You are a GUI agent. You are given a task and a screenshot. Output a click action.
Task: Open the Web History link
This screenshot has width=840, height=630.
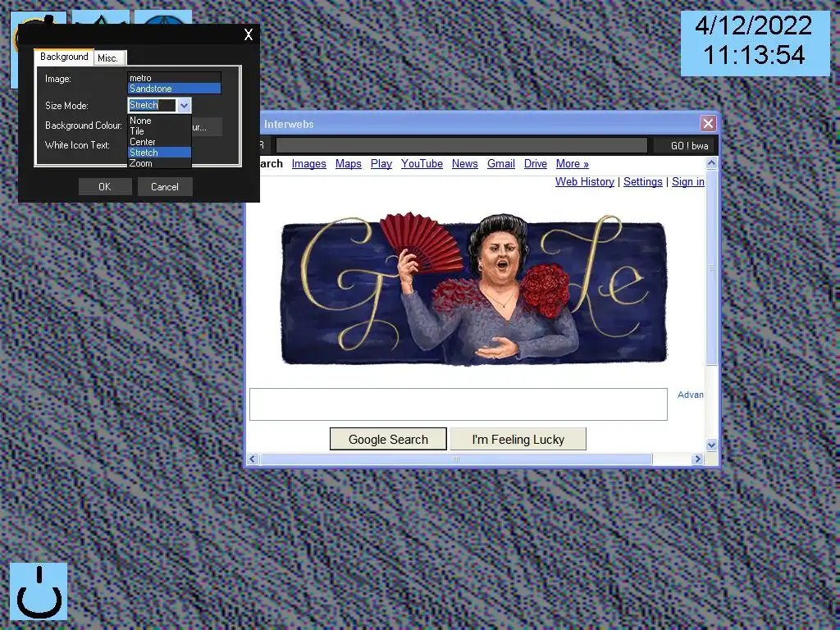pyautogui.click(x=584, y=181)
